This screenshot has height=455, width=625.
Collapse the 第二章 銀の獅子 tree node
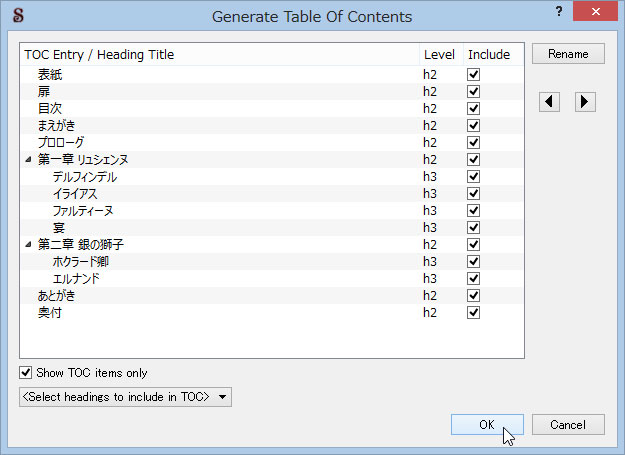tap(28, 244)
